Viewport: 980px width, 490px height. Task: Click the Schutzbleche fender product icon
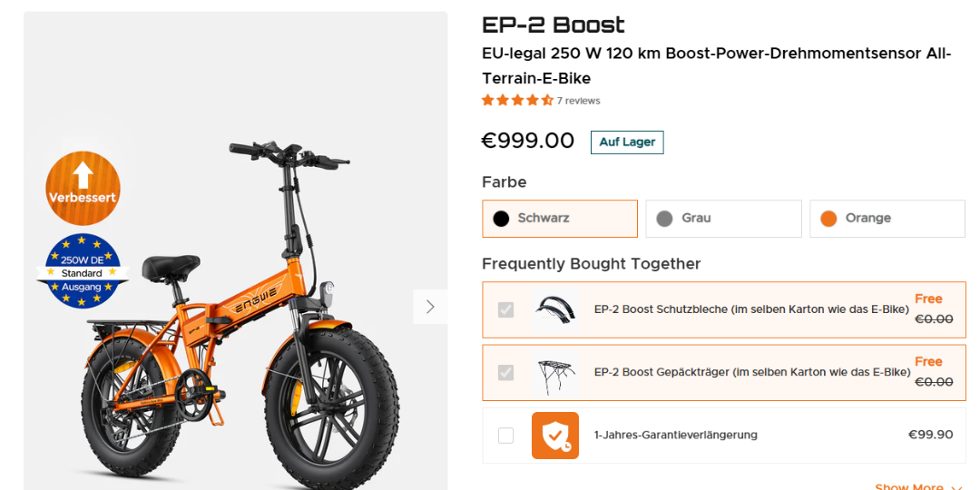(554, 309)
